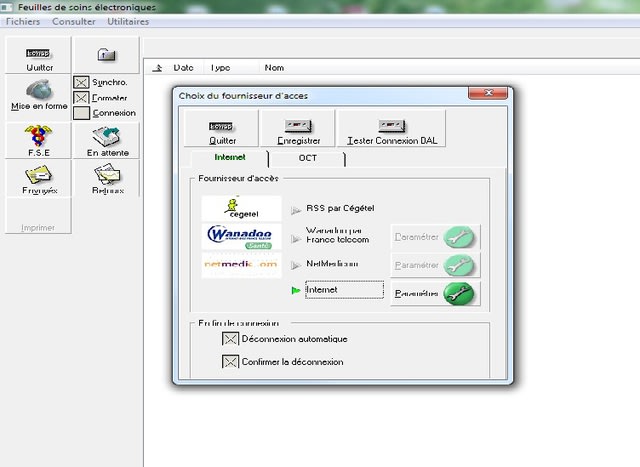Click Tester Connexion DAL button
640x467 pixels.
pyautogui.click(x=390, y=130)
